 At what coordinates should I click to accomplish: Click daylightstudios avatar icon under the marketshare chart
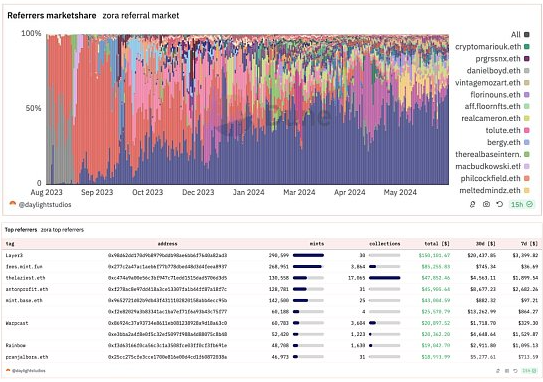tap(12, 204)
